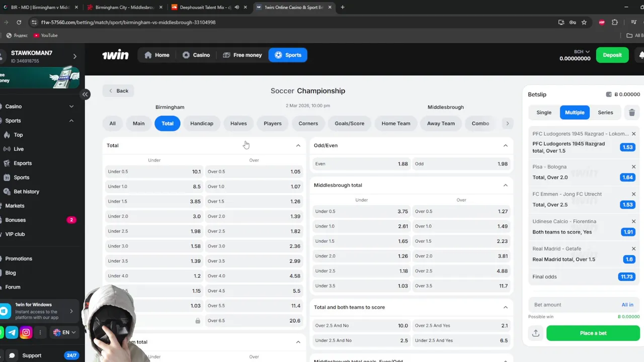The height and width of the screenshot is (362, 644).
Task: Switch to Birmingham City - Middlesbrough browser tab
Action: pyautogui.click(x=123, y=7)
